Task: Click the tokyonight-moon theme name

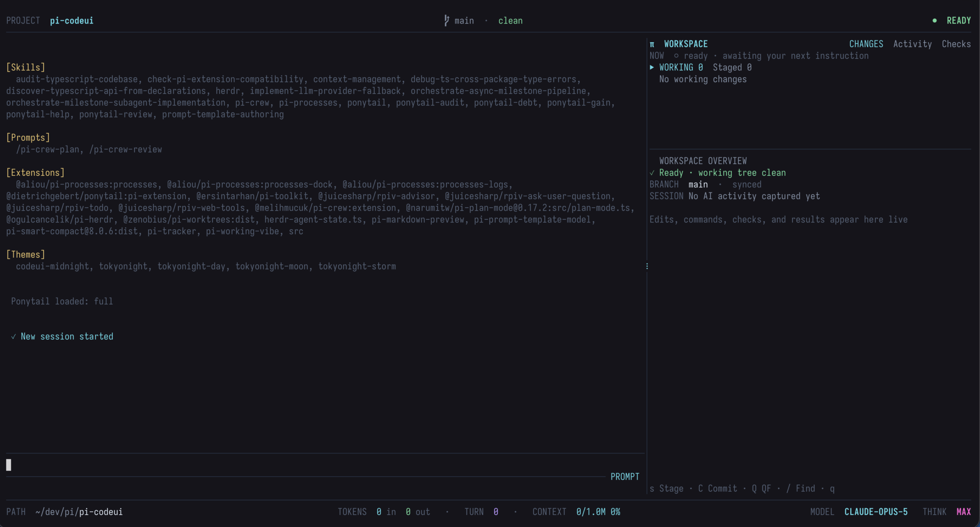Action: [271, 266]
